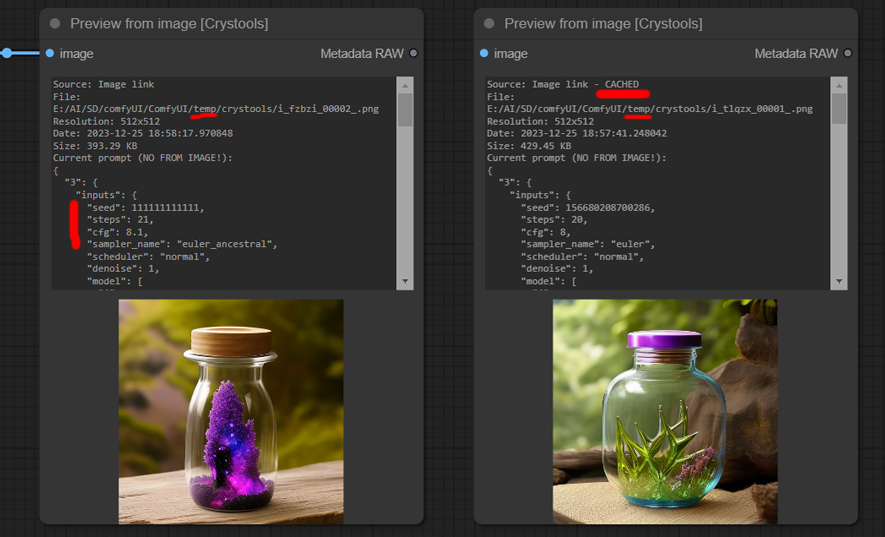Click the scroll up arrow in left metadata box

coord(405,85)
